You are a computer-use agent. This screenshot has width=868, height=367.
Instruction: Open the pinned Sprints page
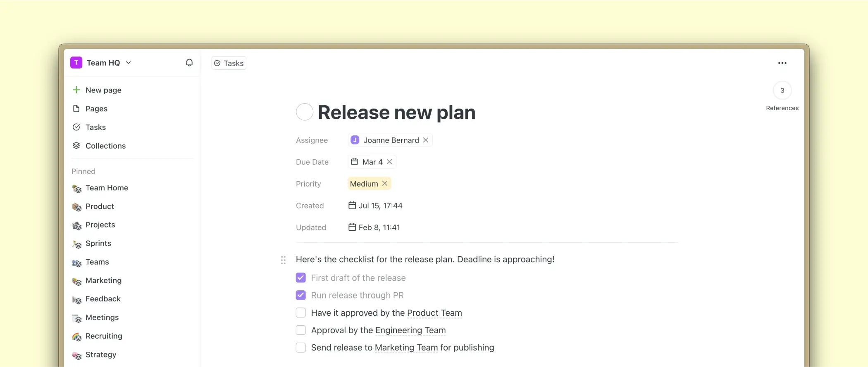pos(98,243)
